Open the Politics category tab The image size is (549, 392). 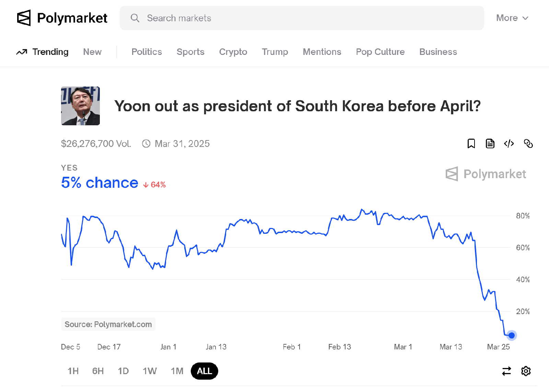[x=147, y=52]
